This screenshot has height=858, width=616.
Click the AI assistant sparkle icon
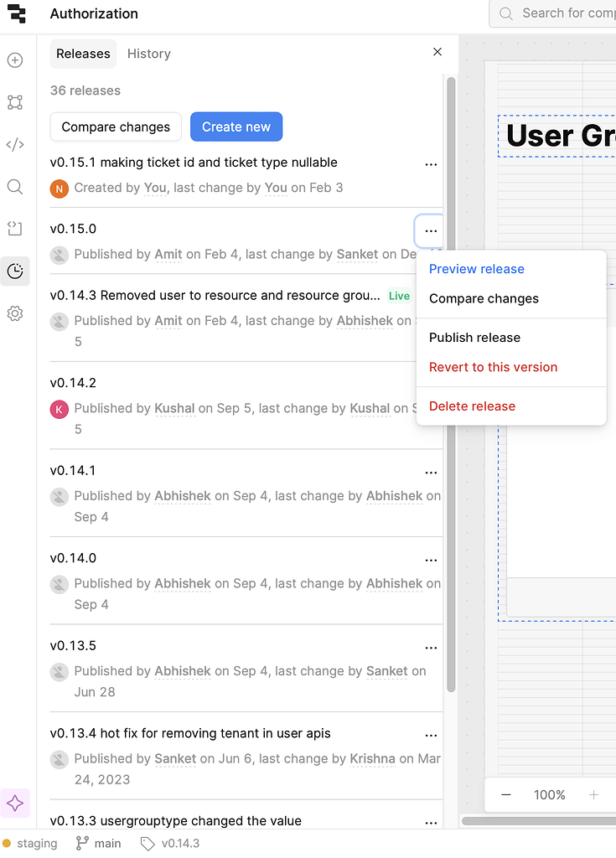15,803
